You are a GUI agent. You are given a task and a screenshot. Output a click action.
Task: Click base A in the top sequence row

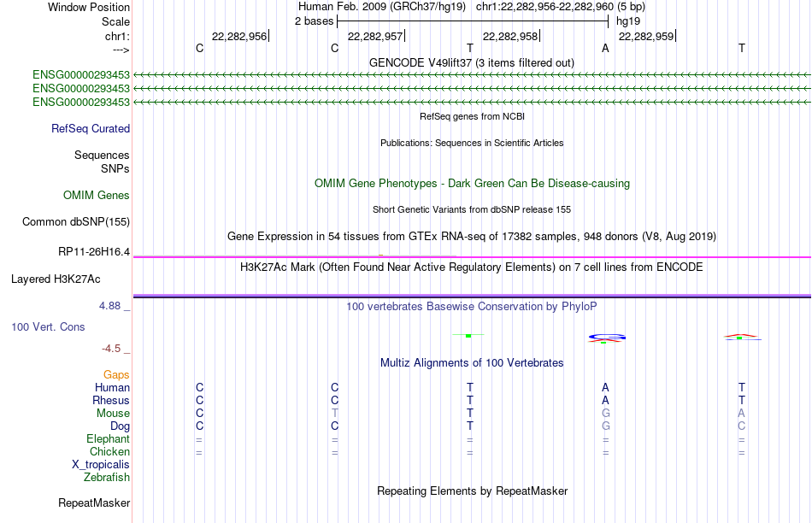605,49
